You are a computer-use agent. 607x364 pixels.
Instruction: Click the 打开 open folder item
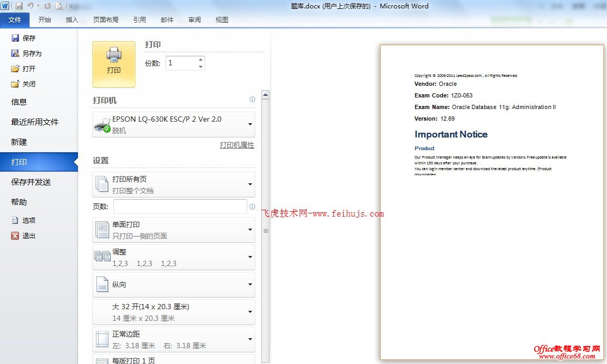(x=23, y=68)
